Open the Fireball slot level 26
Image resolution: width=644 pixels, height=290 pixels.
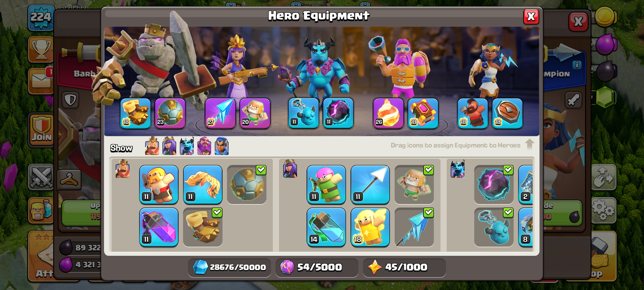[388, 113]
